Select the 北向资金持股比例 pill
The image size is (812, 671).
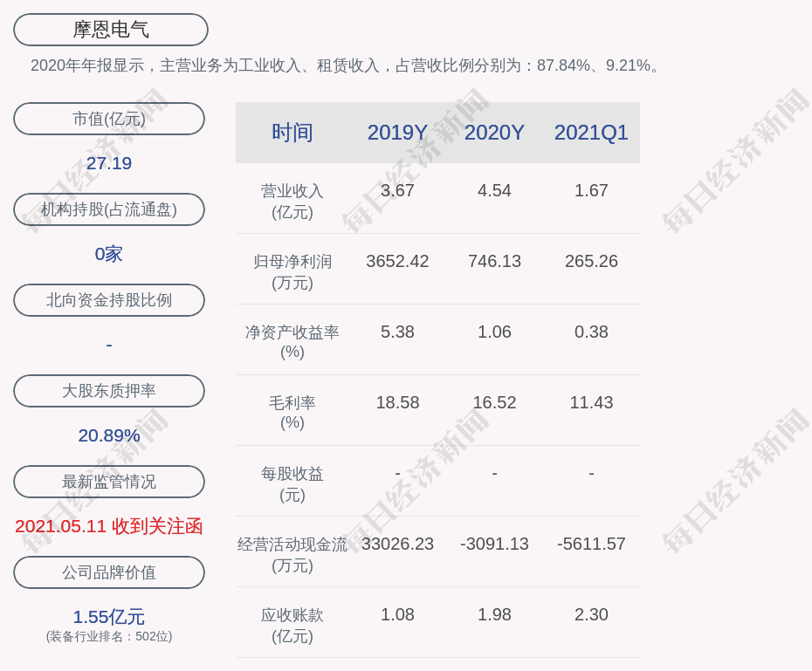109,300
